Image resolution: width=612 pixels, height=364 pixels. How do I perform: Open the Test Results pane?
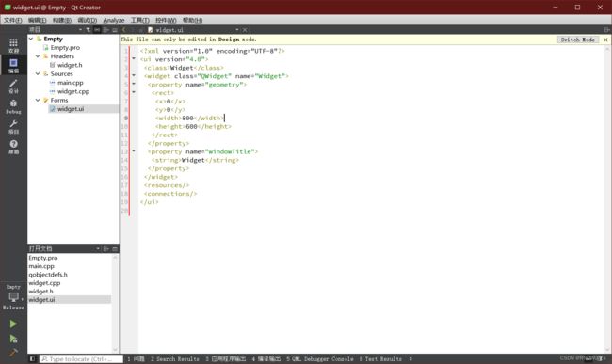(380, 358)
